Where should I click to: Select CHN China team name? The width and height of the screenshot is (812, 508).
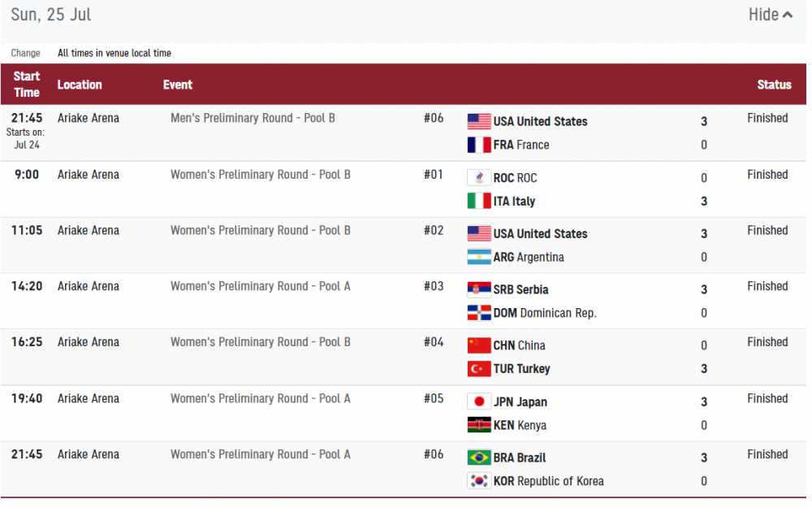(519, 345)
